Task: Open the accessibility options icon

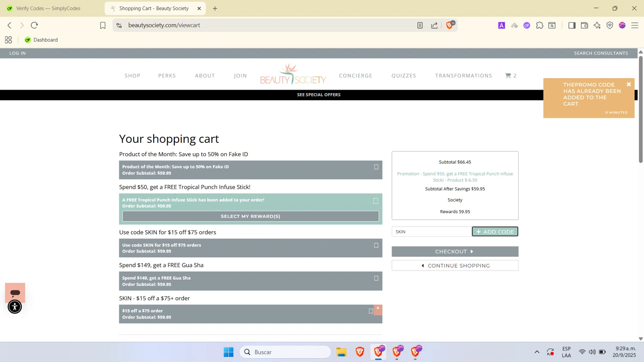Action: pyautogui.click(x=15, y=307)
